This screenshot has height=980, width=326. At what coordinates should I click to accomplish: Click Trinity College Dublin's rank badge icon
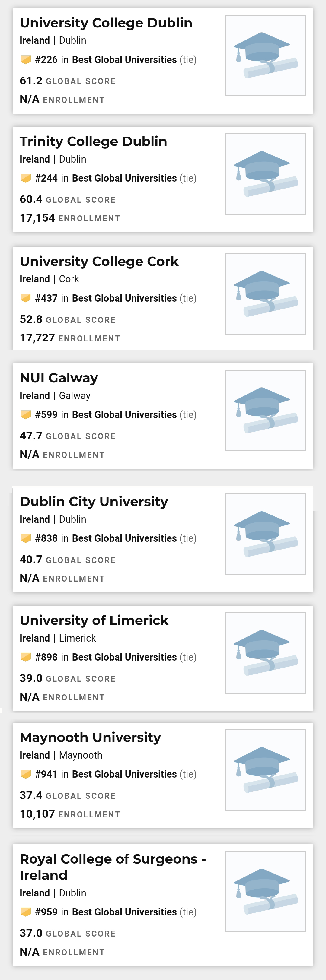click(25, 178)
